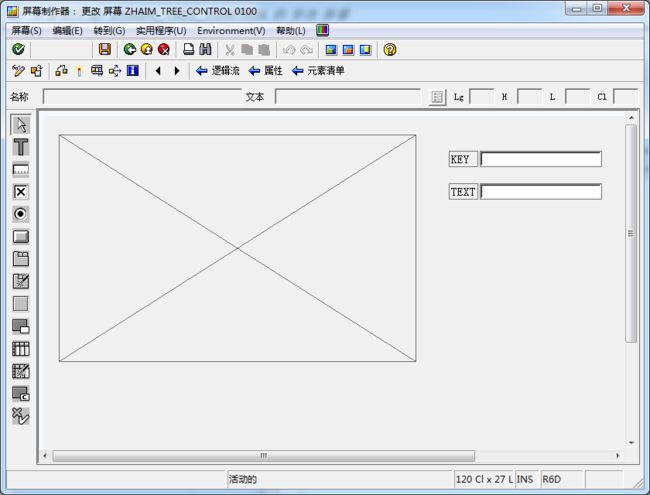Screen dimensions: 650x495
Task: Click the pencil display/change toggle icon
Action: 18,71
